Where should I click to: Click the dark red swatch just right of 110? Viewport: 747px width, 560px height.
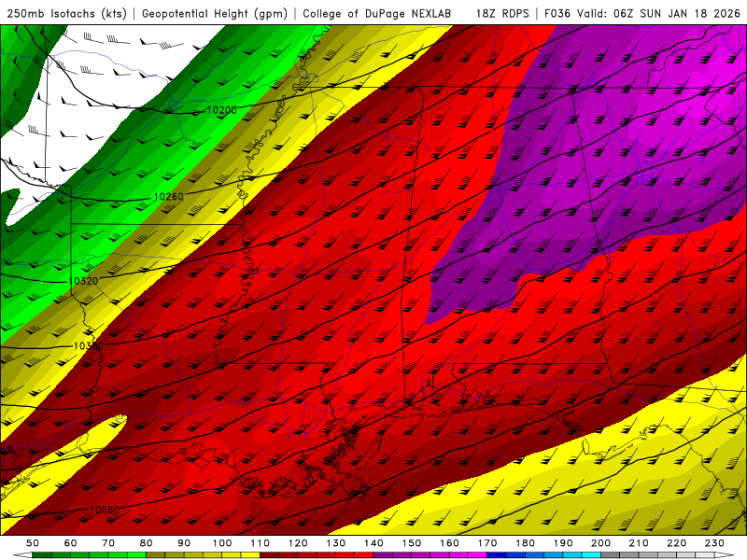point(270,555)
